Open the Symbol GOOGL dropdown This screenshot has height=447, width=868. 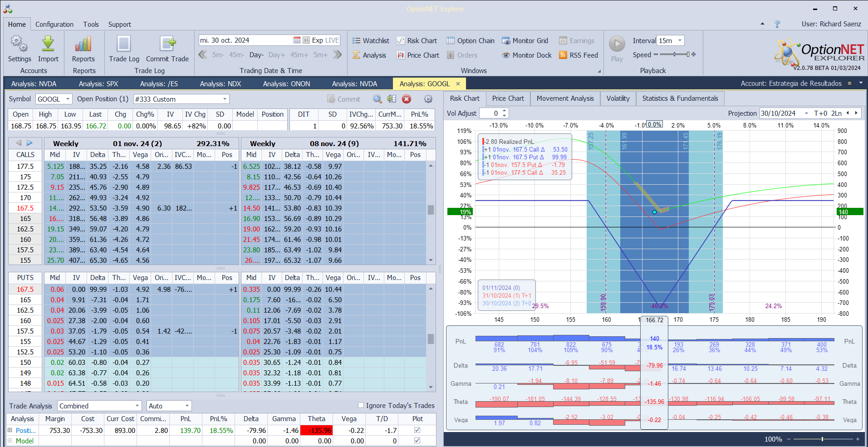68,99
